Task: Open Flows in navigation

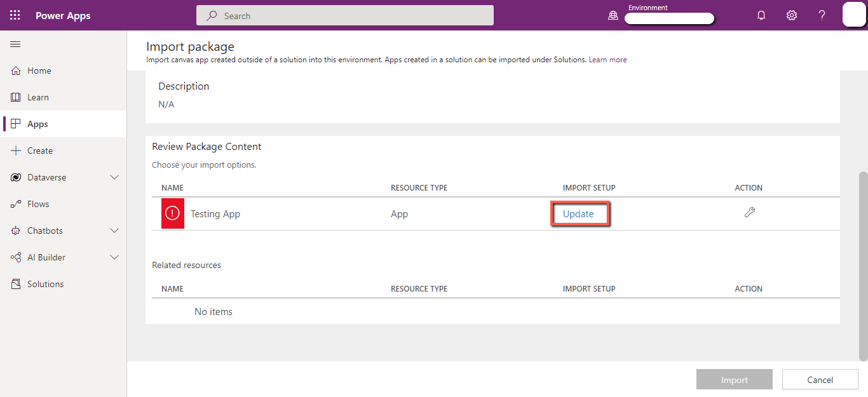Action: click(x=38, y=204)
